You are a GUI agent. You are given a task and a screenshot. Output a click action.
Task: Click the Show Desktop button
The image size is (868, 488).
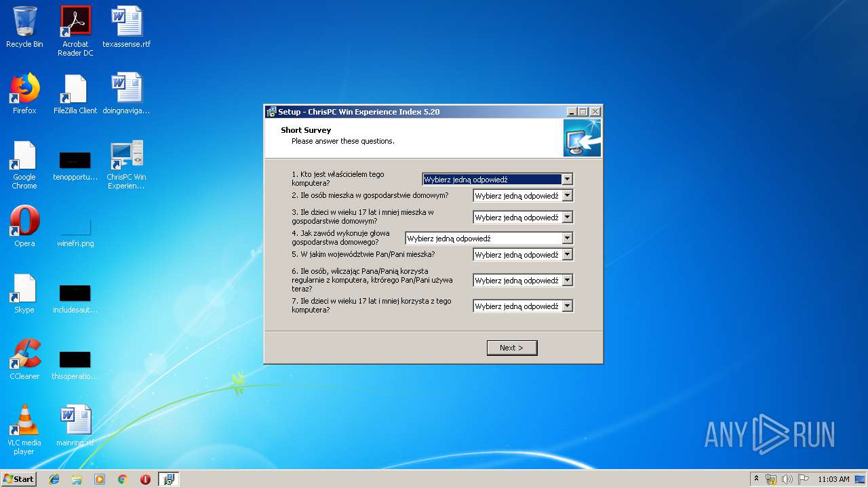pos(860,479)
